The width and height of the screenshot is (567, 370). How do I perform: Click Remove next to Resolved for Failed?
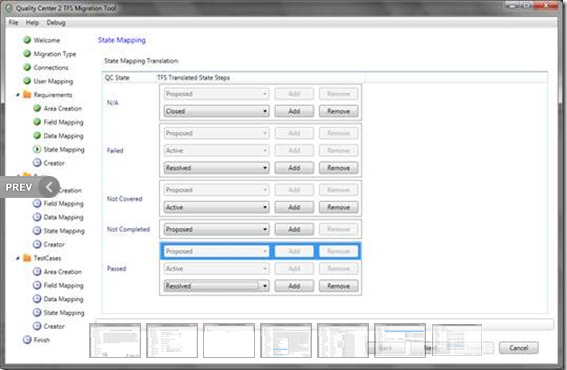338,168
